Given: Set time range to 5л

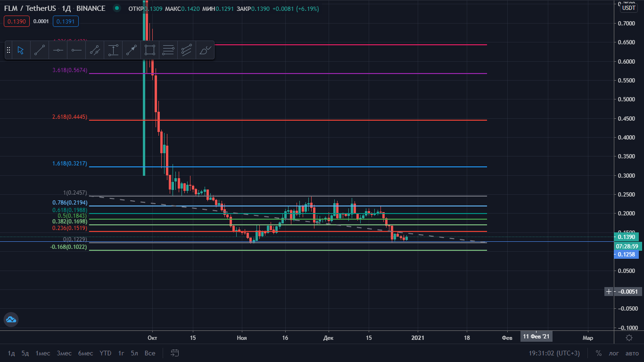Looking at the screenshot, I should pos(134,353).
